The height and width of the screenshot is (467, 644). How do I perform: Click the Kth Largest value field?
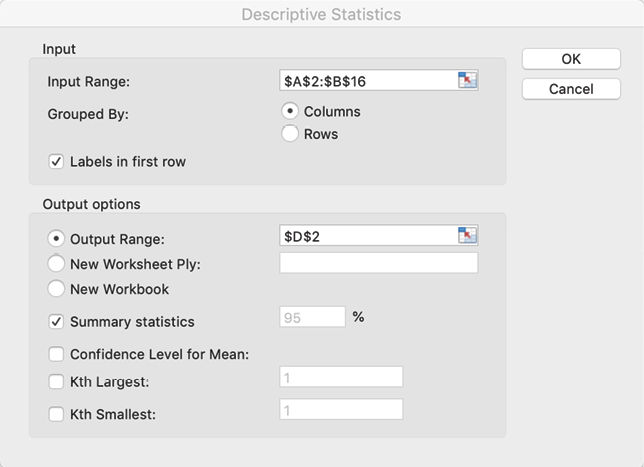tap(341, 377)
